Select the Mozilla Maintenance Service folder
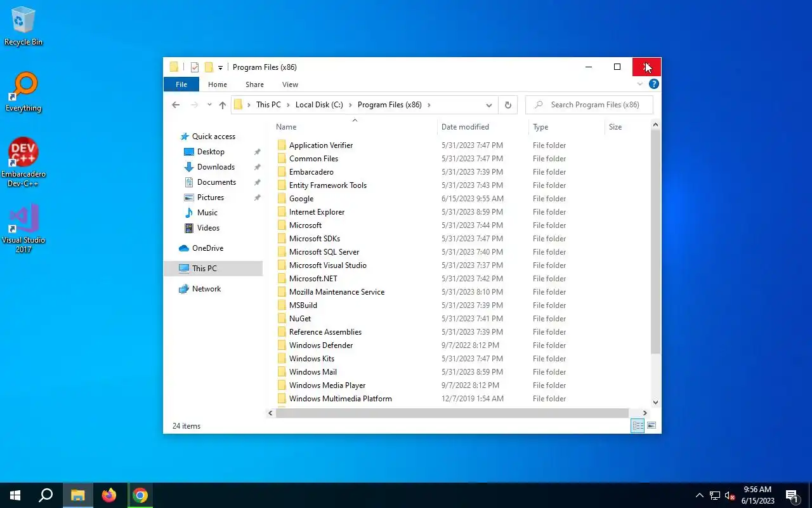Viewport: 812px width, 508px height. point(336,292)
